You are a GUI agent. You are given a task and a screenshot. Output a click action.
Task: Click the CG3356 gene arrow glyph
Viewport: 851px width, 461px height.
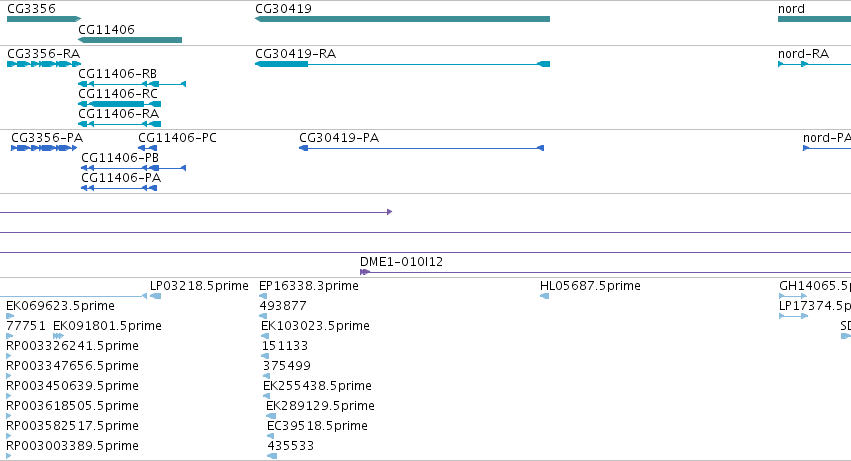(44, 19)
